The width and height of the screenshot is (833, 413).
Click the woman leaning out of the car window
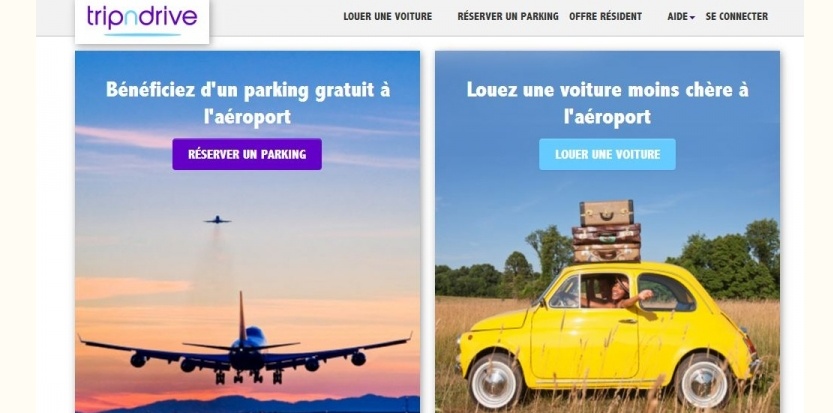point(623,292)
